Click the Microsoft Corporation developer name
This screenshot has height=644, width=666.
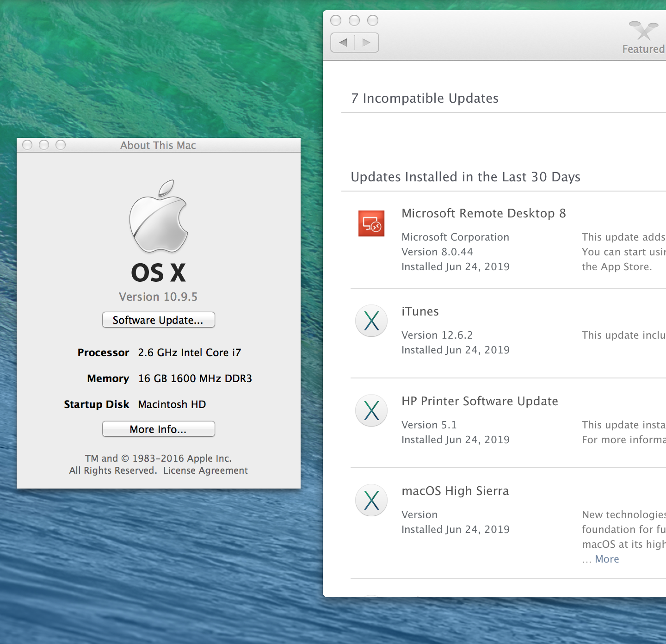click(x=455, y=237)
